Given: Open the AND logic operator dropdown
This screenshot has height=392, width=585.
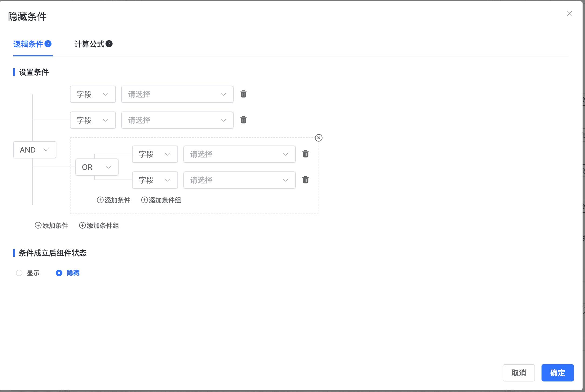Looking at the screenshot, I should 35,150.
